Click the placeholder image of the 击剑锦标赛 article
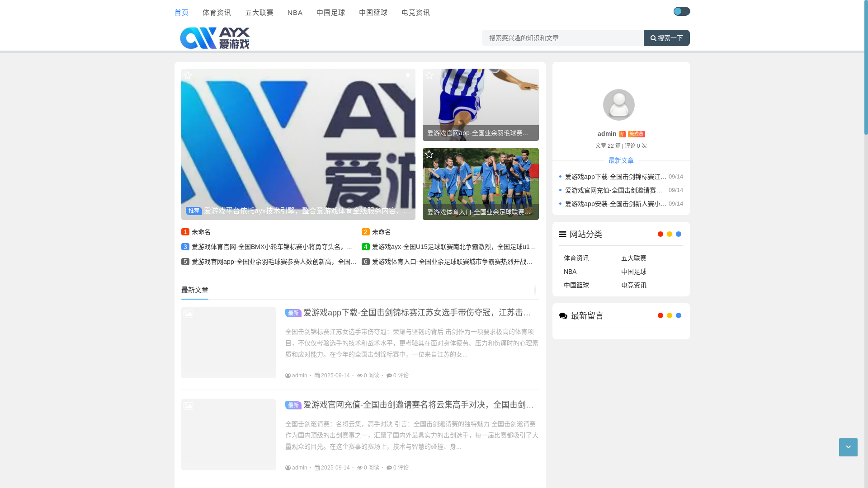Viewport: 868px width, 488px height. (x=229, y=343)
